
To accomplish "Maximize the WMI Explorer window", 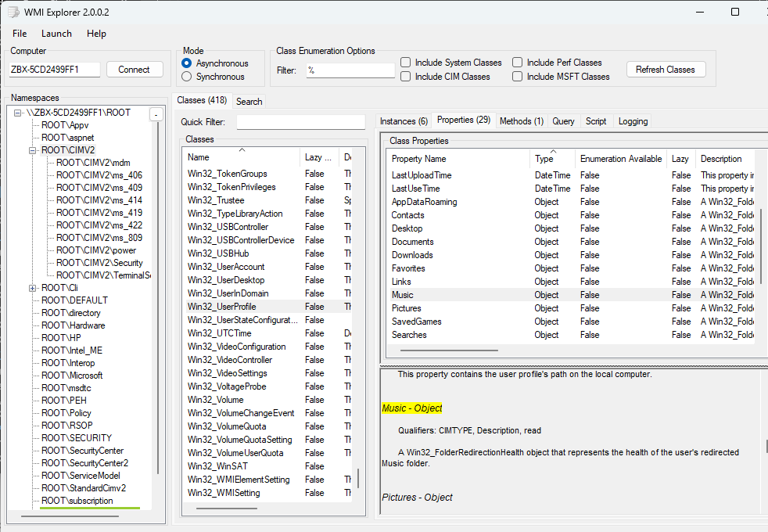I will [x=734, y=12].
